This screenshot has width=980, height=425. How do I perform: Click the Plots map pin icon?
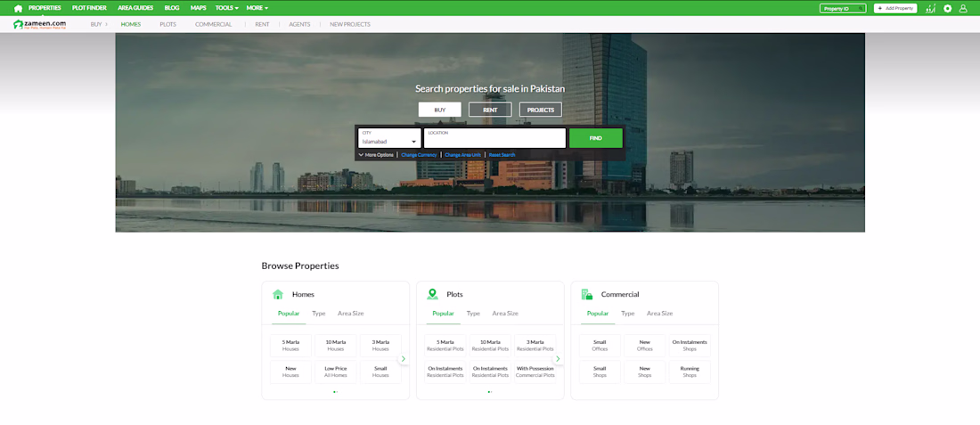pos(432,294)
